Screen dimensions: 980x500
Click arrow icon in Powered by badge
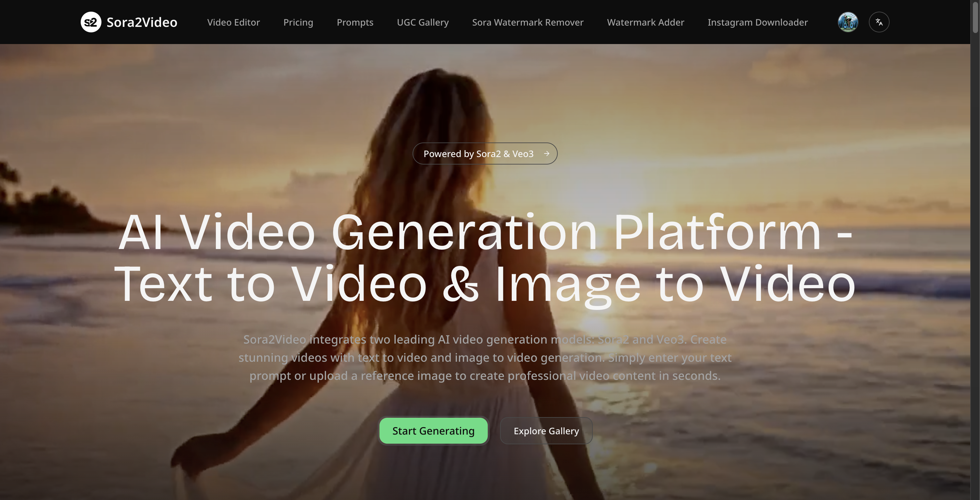547,153
